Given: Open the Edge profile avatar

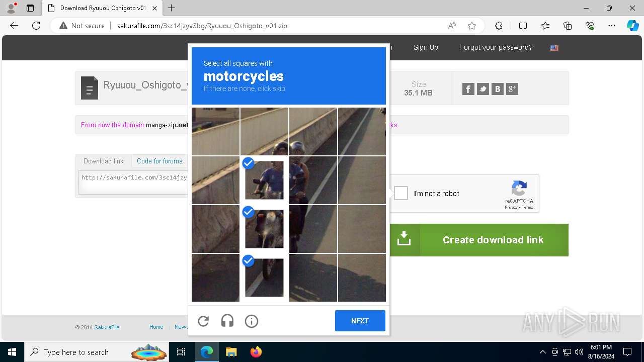Looking at the screenshot, I should tap(11, 8).
